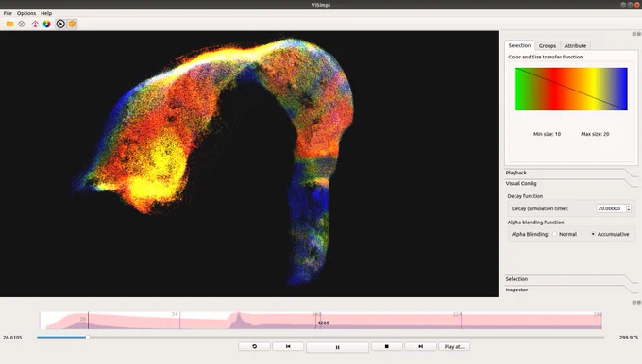The image size is (642, 364).
Task: Open a dataset with the folder icon
Action: tap(9, 25)
